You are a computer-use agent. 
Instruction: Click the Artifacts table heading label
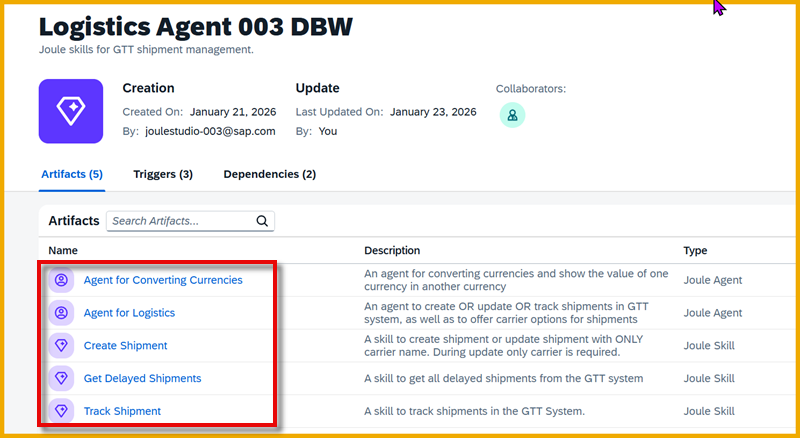74,221
